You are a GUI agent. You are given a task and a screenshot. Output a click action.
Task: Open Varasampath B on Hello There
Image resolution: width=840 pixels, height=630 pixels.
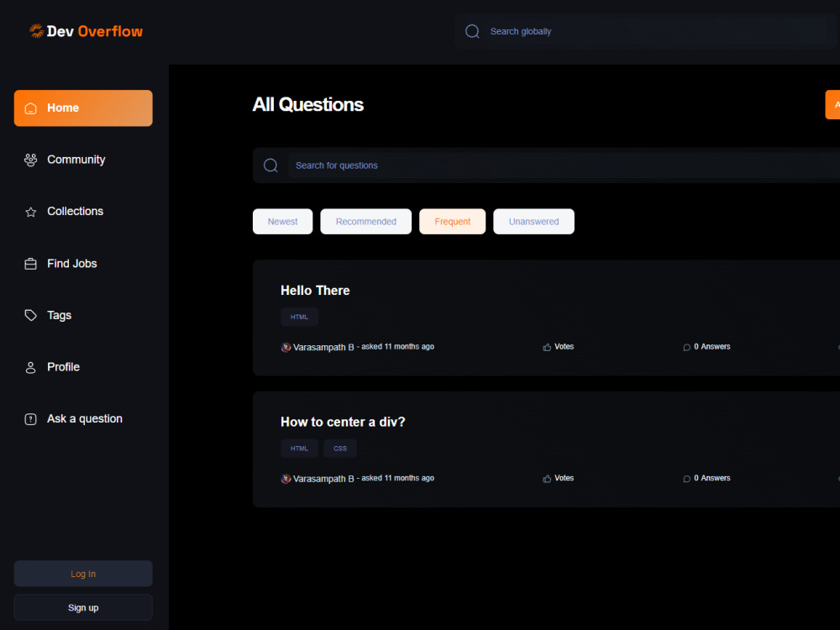coord(323,347)
